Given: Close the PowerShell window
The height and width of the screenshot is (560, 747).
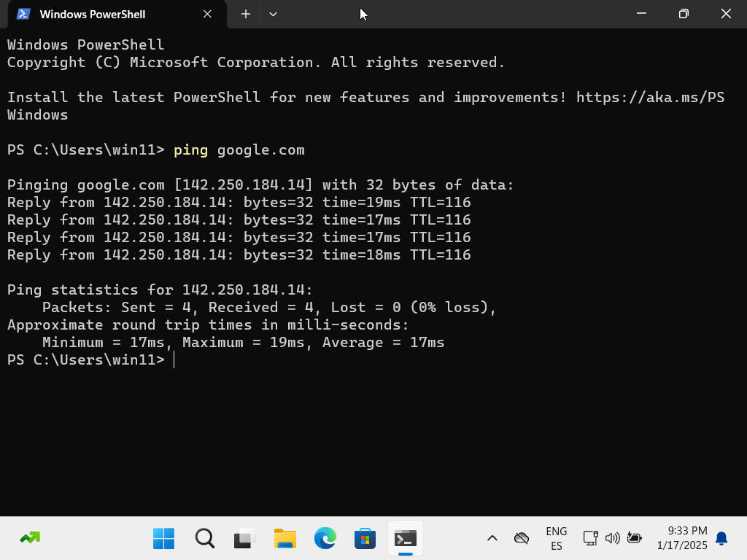Looking at the screenshot, I should click(726, 14).
